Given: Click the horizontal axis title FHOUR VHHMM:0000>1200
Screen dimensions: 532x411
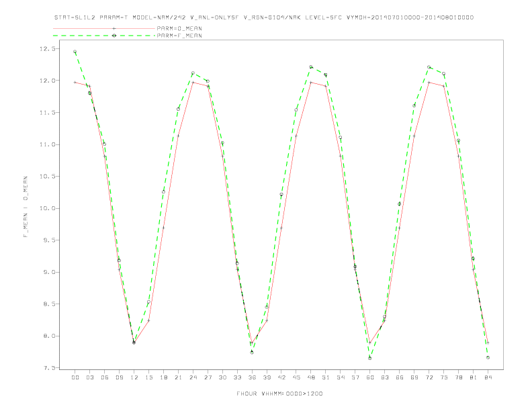Looking at the screenshot, I should pos(279,394).
